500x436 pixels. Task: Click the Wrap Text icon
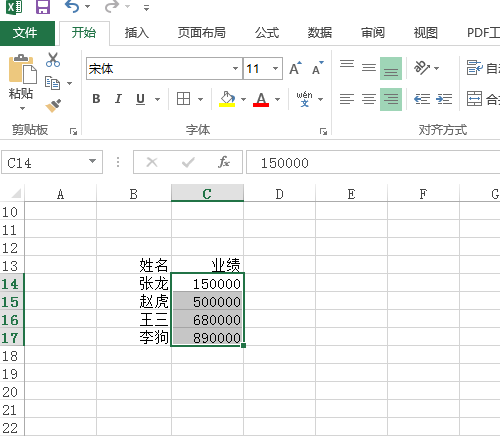[x=475, y=68]
